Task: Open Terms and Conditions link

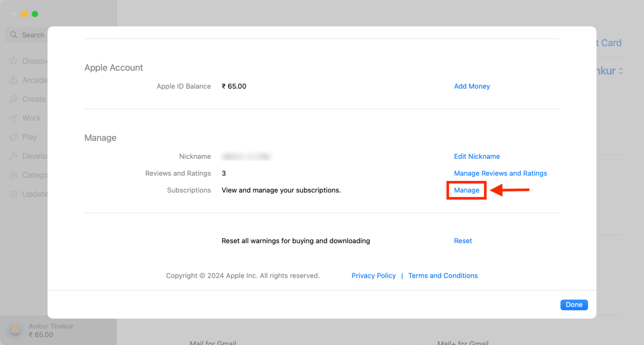Action: click(443, 275)
